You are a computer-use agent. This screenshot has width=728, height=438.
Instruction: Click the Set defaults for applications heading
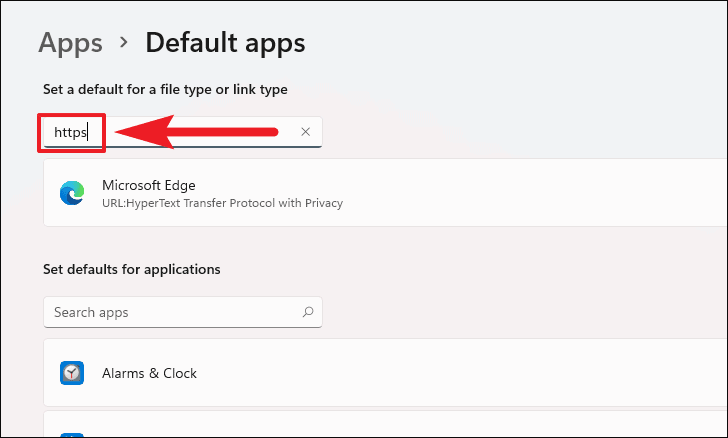pyautogui.click(x=132, y=269)
